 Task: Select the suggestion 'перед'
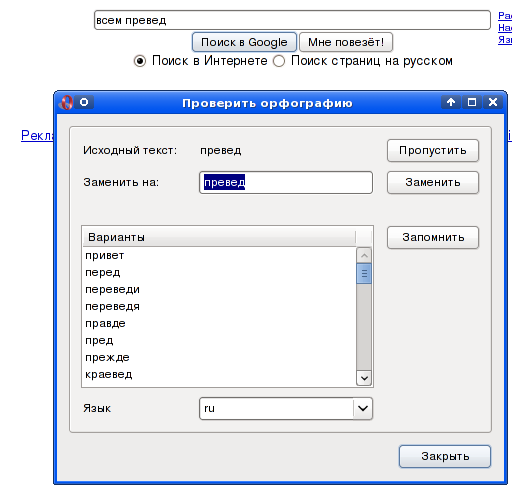219,273
